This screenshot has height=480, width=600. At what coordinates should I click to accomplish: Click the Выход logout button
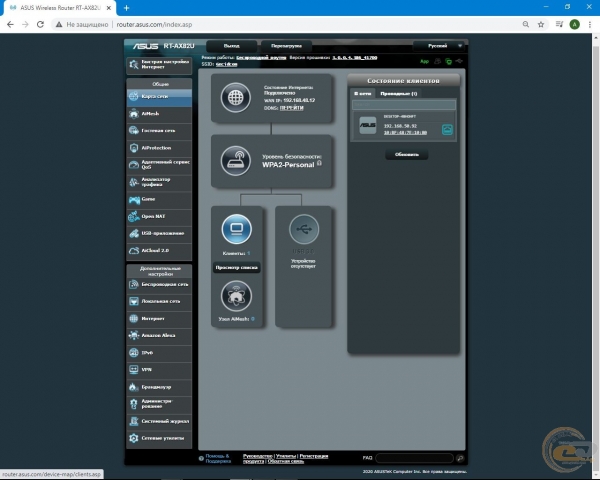coord(232,46)
